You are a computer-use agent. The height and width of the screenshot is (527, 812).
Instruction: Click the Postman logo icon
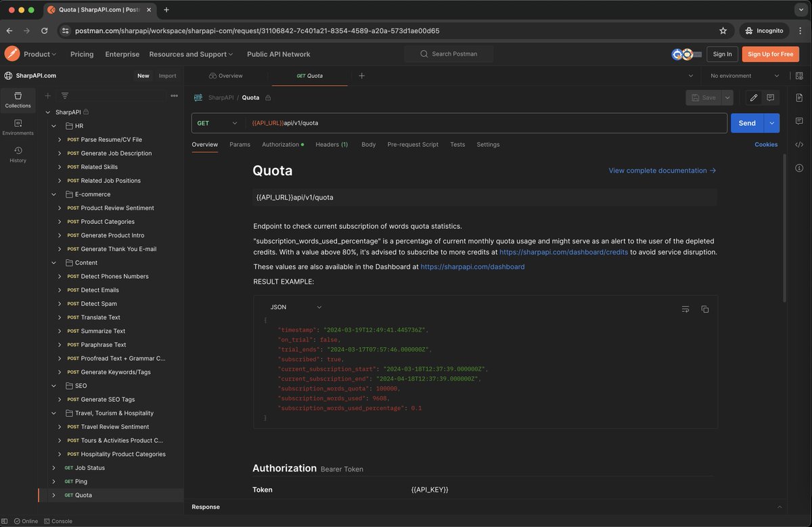pos(12,54)
